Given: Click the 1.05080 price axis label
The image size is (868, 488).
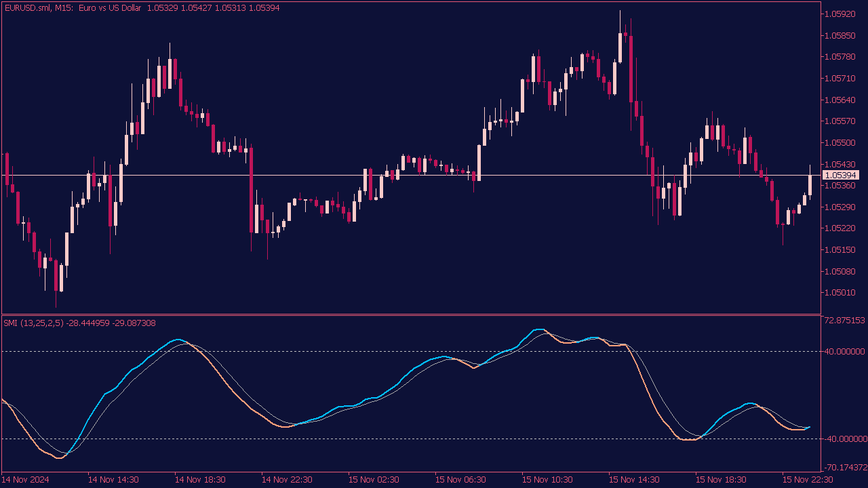Looking at the screenshot, I should point(840,272).
